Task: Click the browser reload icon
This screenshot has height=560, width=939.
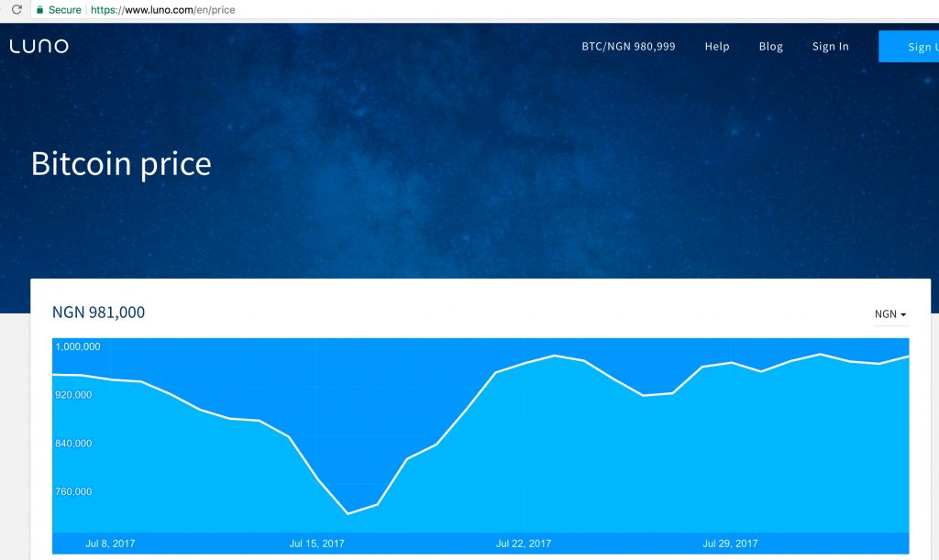Action: 17,9
